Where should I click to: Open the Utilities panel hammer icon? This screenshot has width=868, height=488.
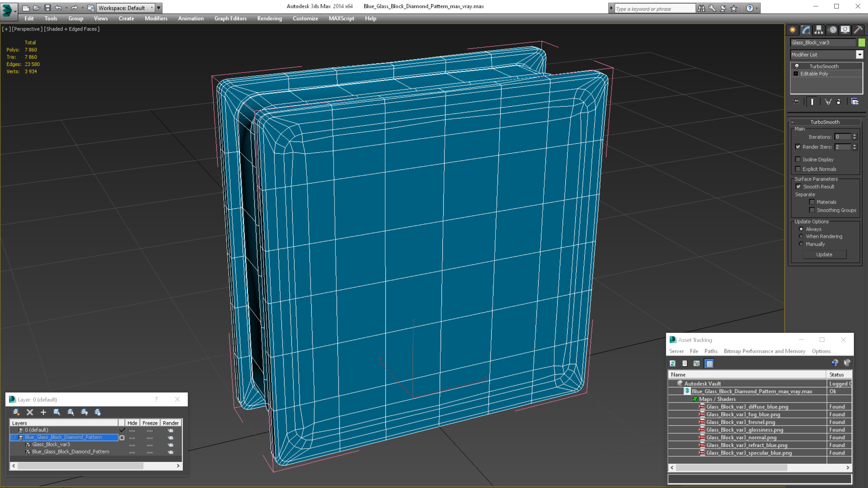858,30
